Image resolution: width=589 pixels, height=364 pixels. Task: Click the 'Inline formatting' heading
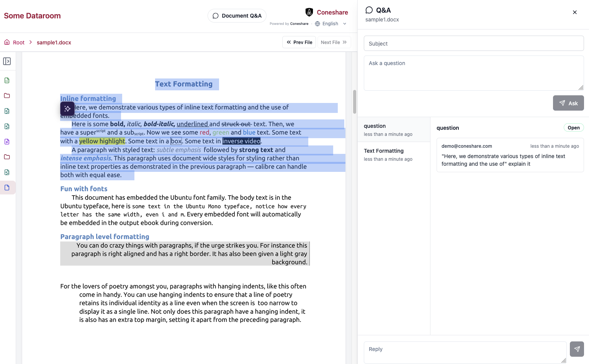pos(88,98)
